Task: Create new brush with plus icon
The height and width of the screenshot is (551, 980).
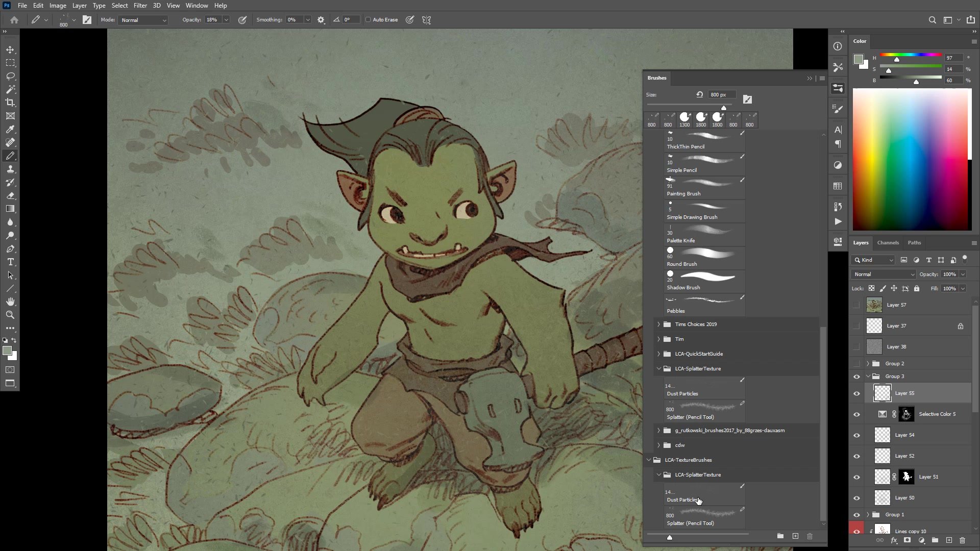Action: click(795, 536)
